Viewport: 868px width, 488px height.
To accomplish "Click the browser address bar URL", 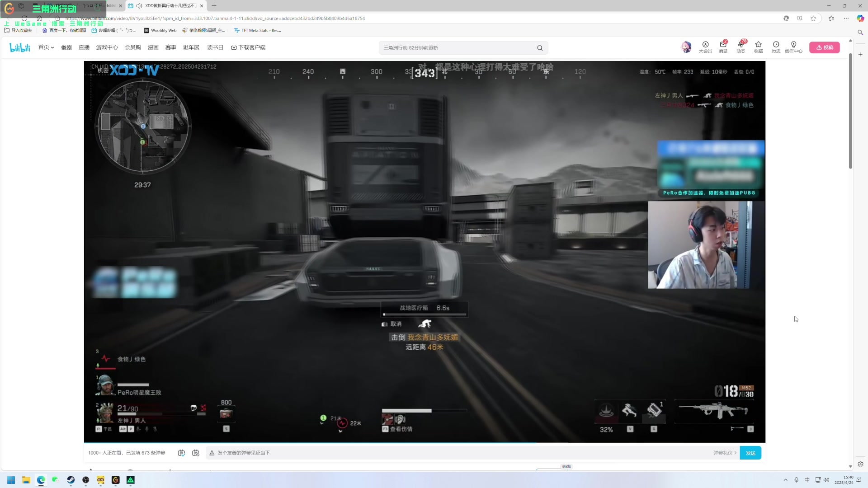I will click(215, 19).
